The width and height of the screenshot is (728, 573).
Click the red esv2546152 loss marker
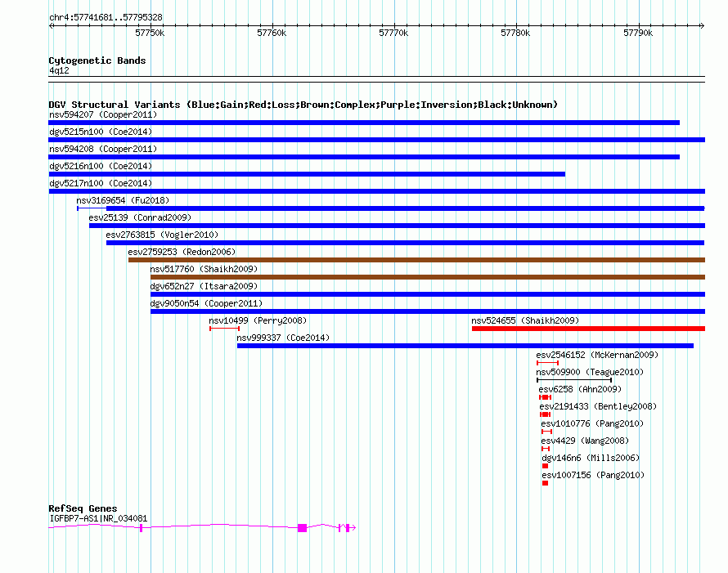(547, 363)
